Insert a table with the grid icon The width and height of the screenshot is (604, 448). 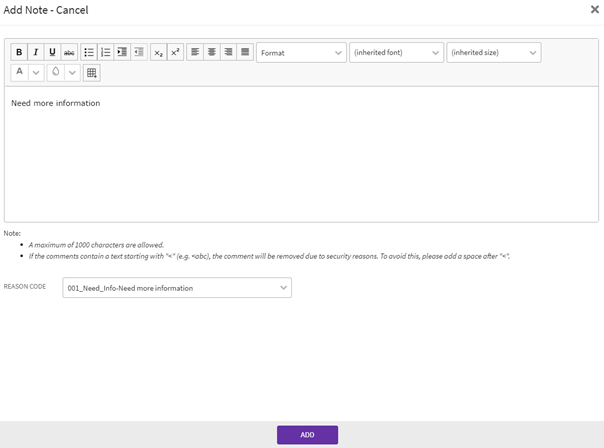click(91, 73)
